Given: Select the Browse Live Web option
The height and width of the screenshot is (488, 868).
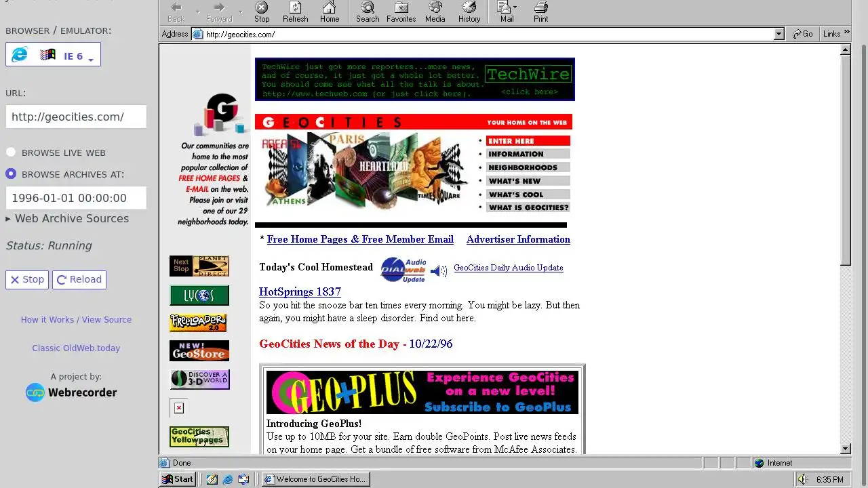Looking at the screenshot, I should 11,152.
